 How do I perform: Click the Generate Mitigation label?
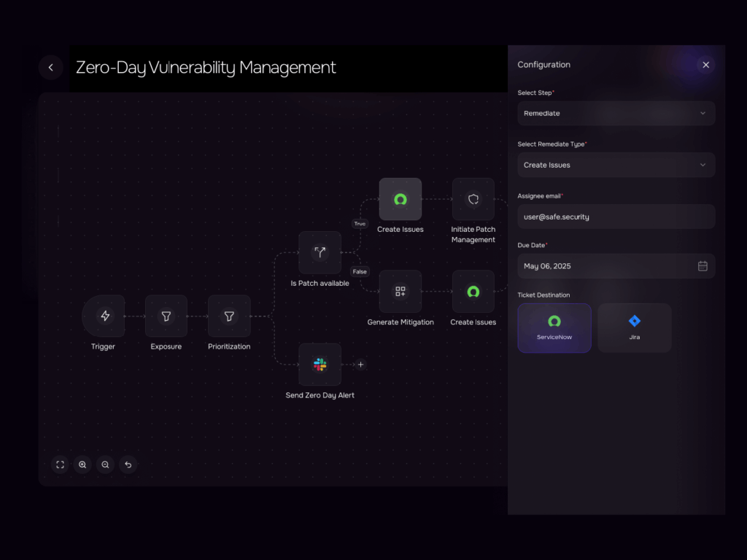(x=400, y=322)
